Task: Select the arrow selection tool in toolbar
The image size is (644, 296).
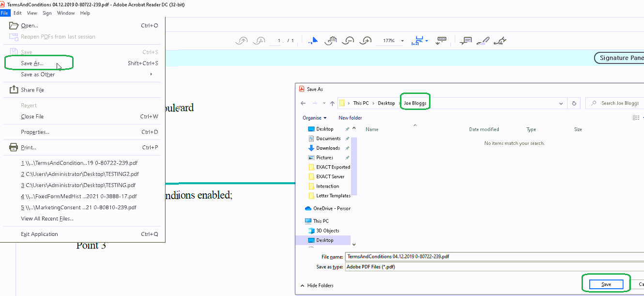Action: pyautogui.click(x=314, y=41)
